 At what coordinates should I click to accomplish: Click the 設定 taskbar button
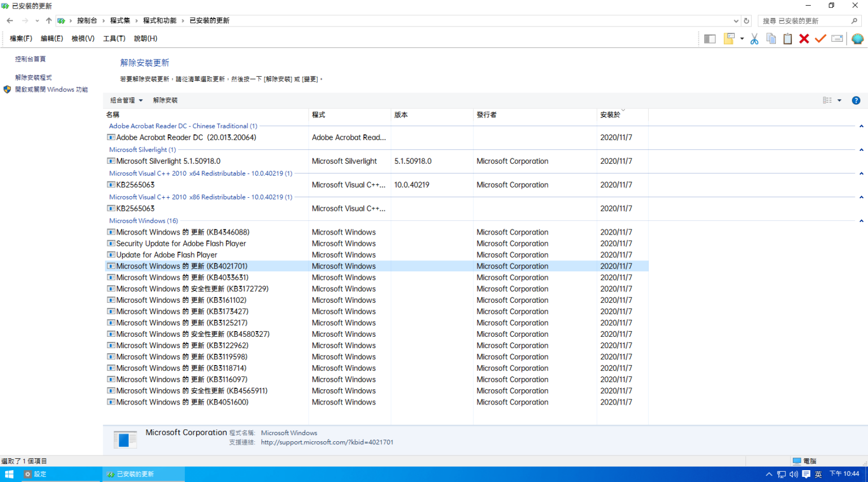pos(62,474)
